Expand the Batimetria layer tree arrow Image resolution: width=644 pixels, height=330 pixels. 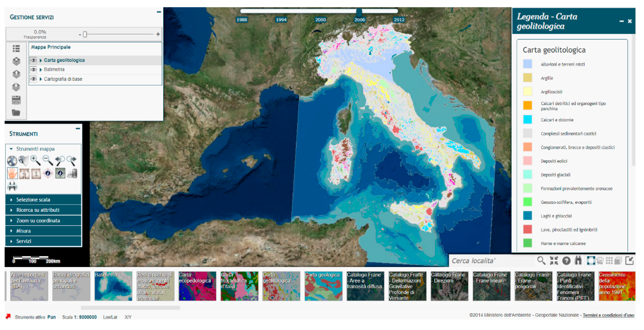tap(40, 70)
